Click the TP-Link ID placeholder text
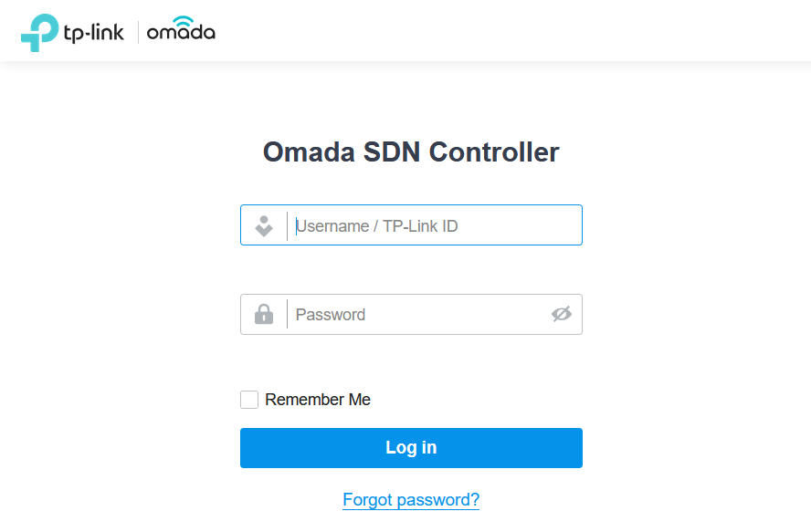 coord(420,226)
